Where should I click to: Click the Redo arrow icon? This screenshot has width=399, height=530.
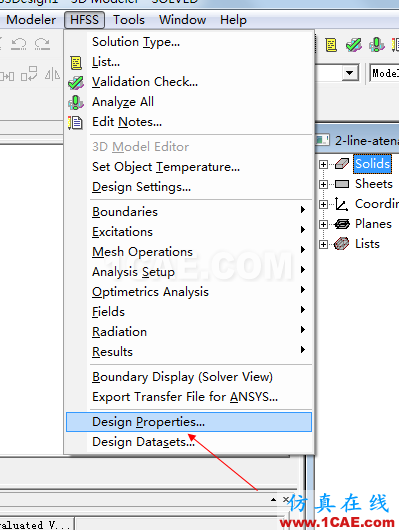(x=42, y=44)
